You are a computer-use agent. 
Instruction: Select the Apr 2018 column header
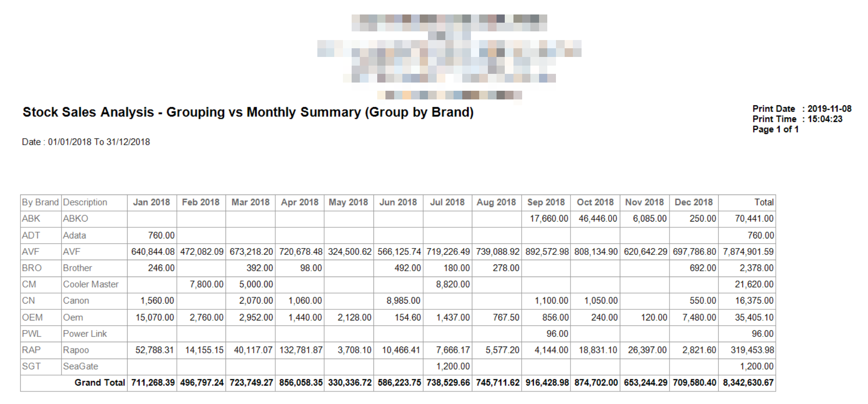(300, 202)
